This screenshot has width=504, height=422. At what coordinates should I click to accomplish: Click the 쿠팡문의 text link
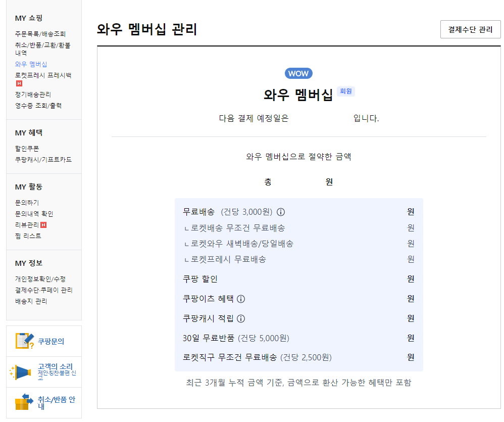pyautogui.click(x=51, y=341)
